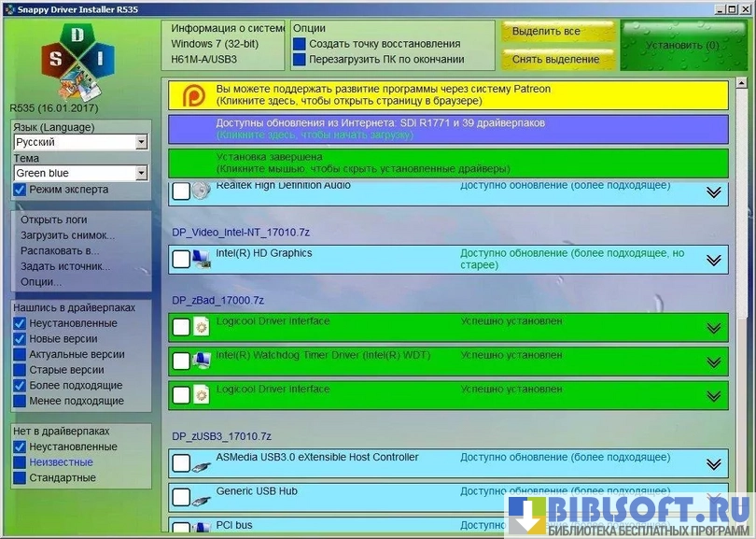Image resolution: width=756 pixels, height=539 pixels.
Task: Open the Открыть логи menu item
Action: coord(54,220)
